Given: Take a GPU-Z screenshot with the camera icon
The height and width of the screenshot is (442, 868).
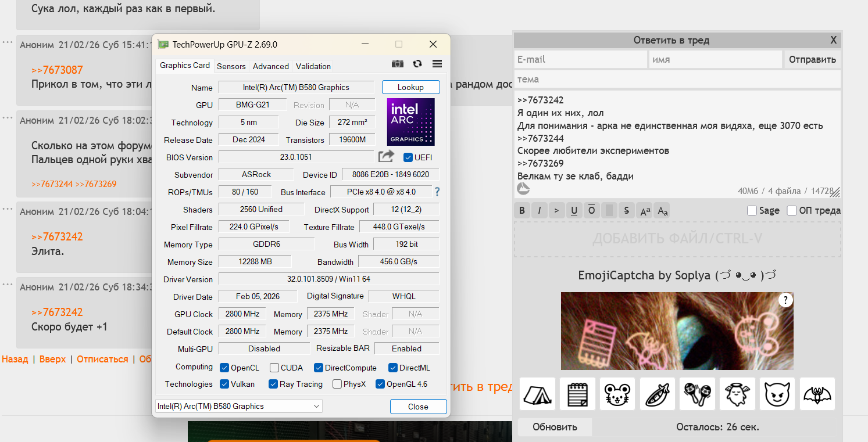Looking at the screenshot, I should [398, 64].
